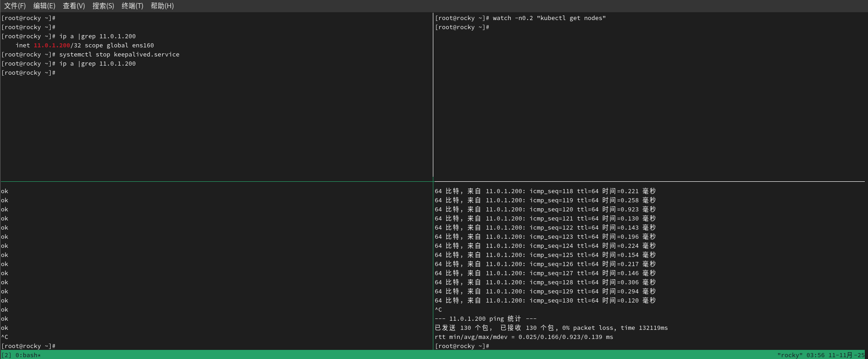This screenshot has height=359, width=868.
Task: Select the ping line icmp_seq=130
Action: pos(545,301)
